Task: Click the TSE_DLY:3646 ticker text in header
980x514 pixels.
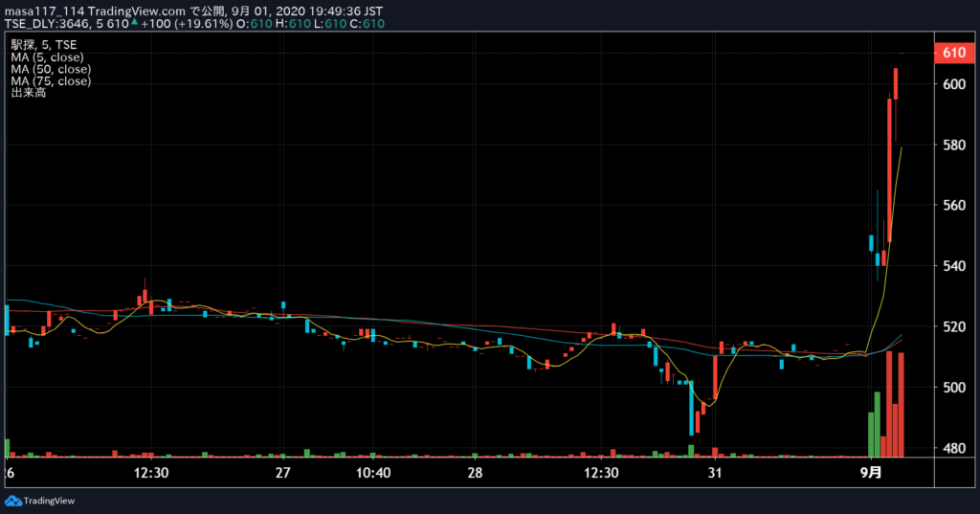Action: coord(48,24)
